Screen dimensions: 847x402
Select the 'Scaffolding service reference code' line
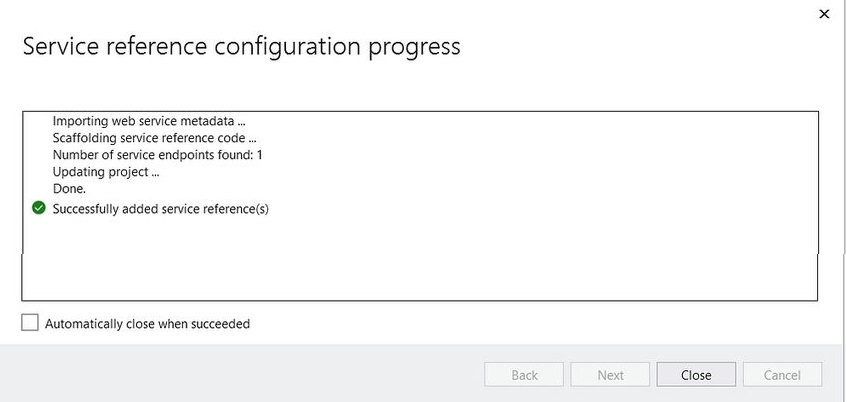point(154,138)
